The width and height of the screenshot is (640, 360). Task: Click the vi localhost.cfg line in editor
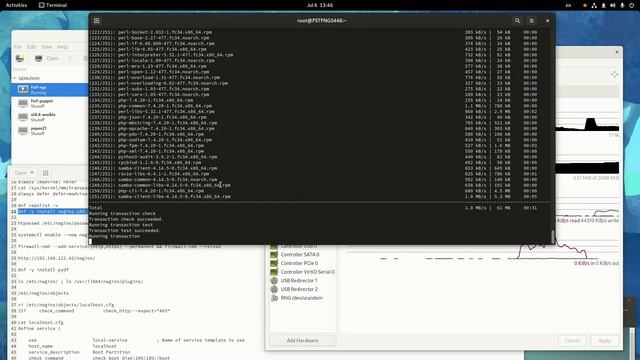pyautogui.click(x=66, y=305)
